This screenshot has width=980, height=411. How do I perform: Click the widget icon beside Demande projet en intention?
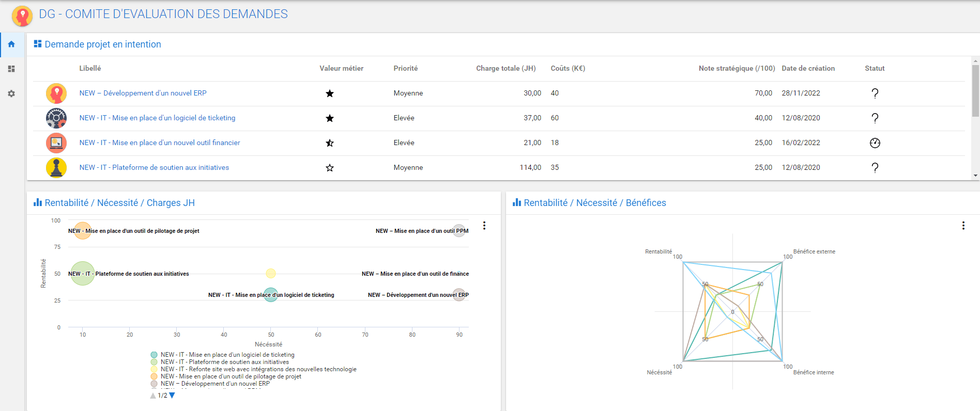(38, 44)
